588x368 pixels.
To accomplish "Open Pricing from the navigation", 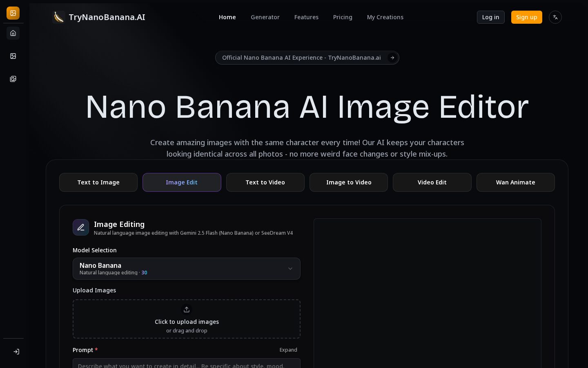I will 343,17.
